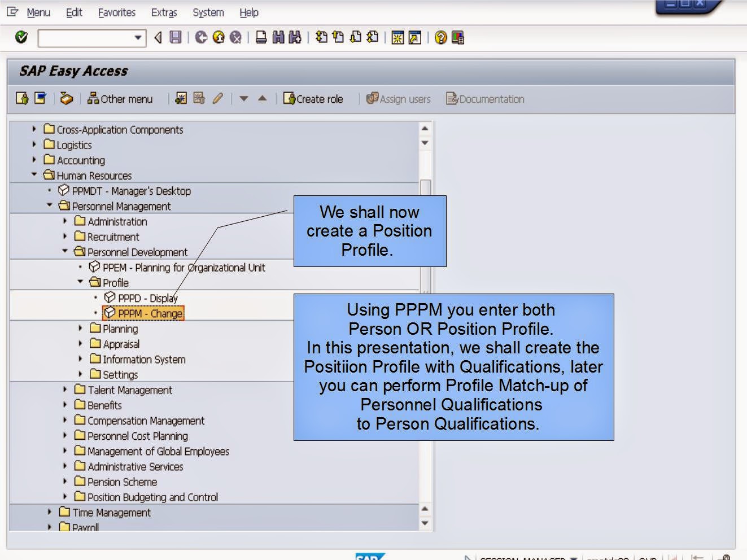This screenshot has height=560, width=747.
Task: Click the Generate Shortcut icon
Action: (x=415, y=38)
